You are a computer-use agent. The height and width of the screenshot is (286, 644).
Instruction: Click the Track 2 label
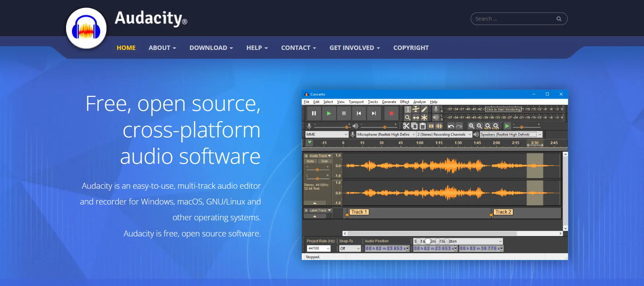[x=503, y=212]
